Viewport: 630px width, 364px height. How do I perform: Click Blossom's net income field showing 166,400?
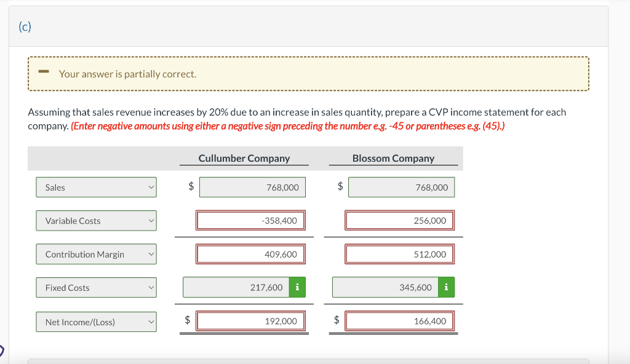click(x=401, y=320)
